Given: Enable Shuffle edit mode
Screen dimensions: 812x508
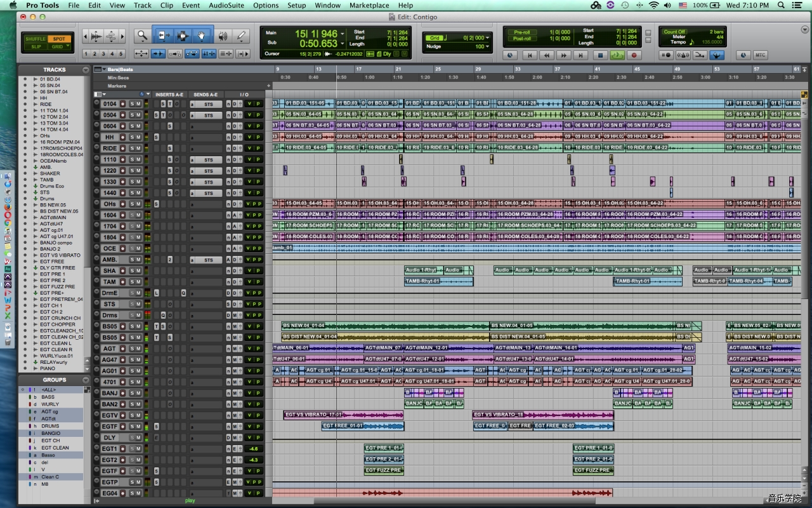Looking at the screenshot, I should [36, 39].
